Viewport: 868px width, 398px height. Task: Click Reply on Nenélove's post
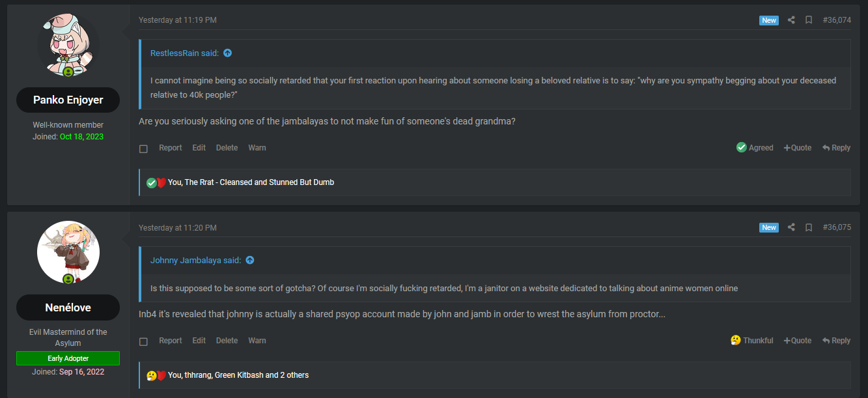[x=836, y=341]
